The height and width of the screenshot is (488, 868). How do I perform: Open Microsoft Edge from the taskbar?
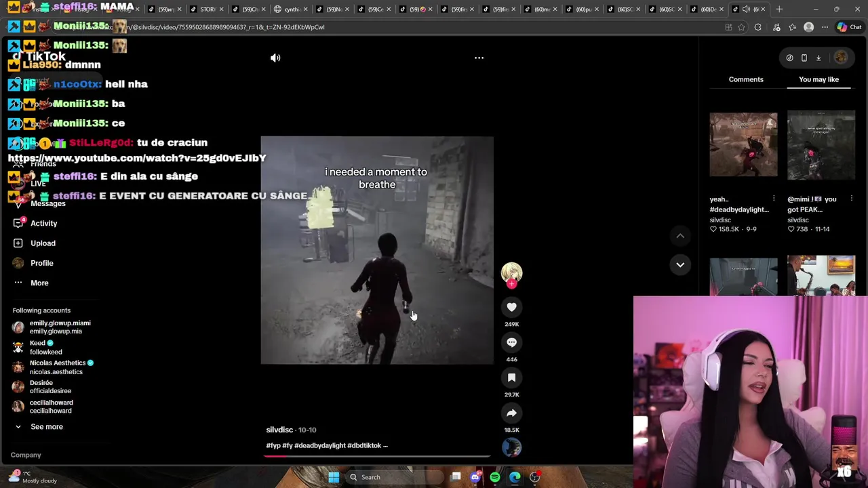tap(515, 477)
